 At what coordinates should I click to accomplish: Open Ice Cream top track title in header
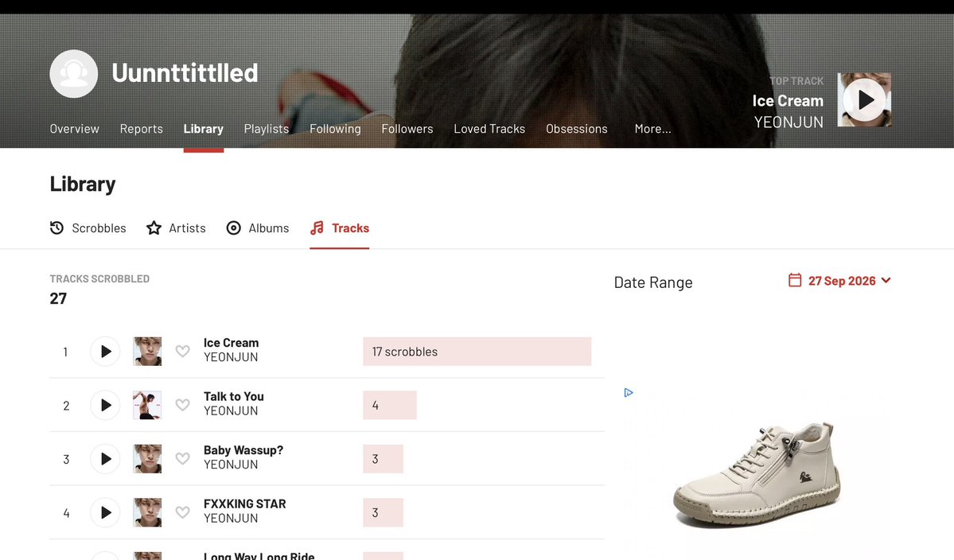pos(788,101)
